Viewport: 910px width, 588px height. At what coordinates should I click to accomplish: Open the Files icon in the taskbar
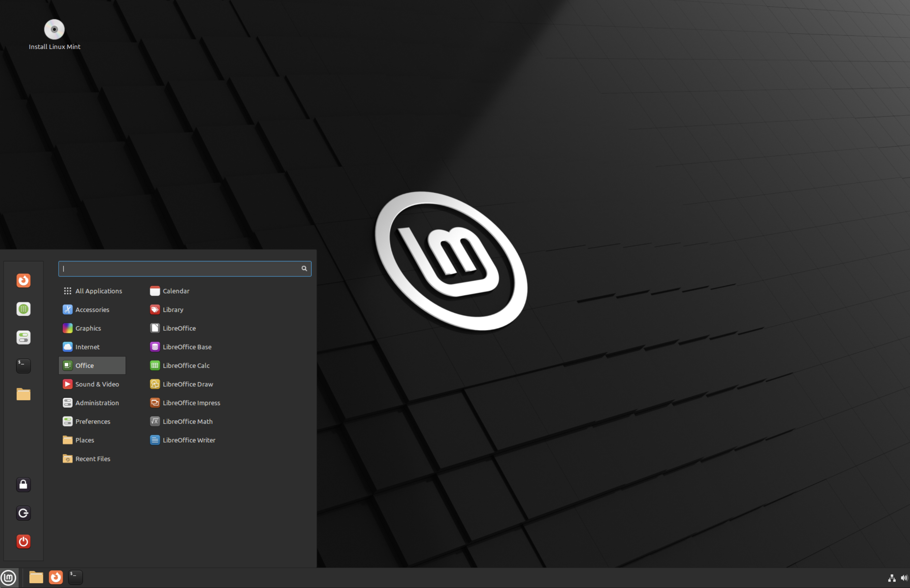click(36, 577)
